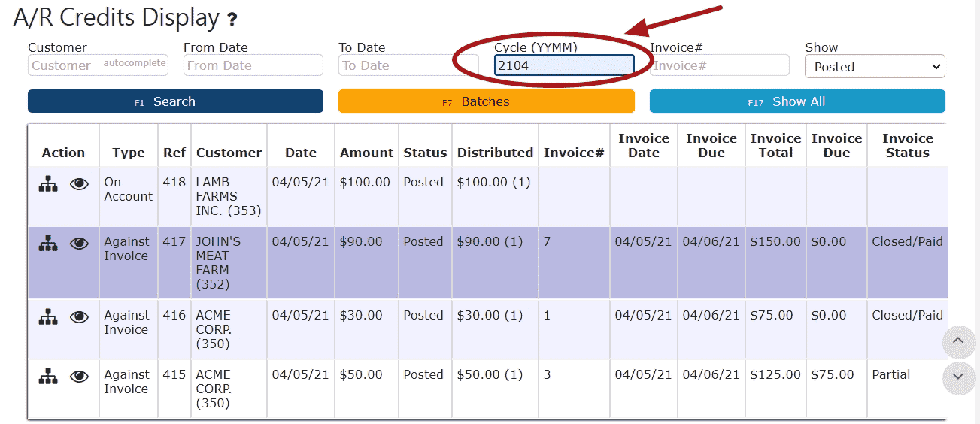Click the Cycle (YYMM) field containing 2104
The image size is (980, 424).
pyautogui.click(x=564, y=65)
